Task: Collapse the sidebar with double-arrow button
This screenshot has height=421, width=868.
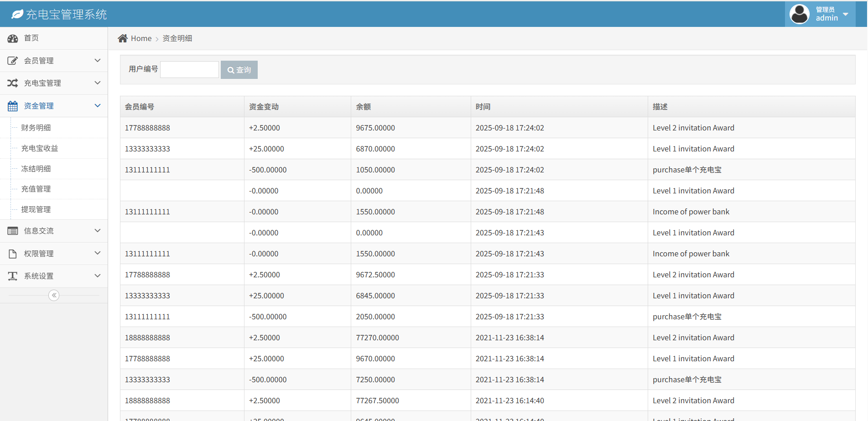Action: [54, 296]
